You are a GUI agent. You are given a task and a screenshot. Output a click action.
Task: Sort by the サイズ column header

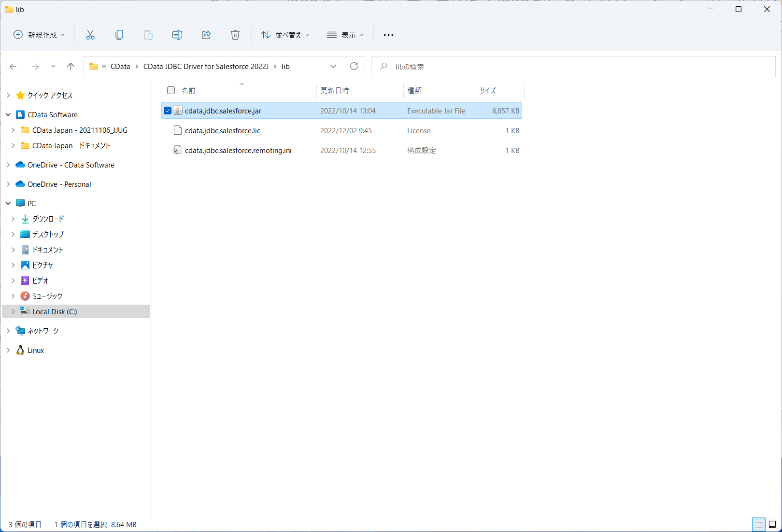coord(488,90)
